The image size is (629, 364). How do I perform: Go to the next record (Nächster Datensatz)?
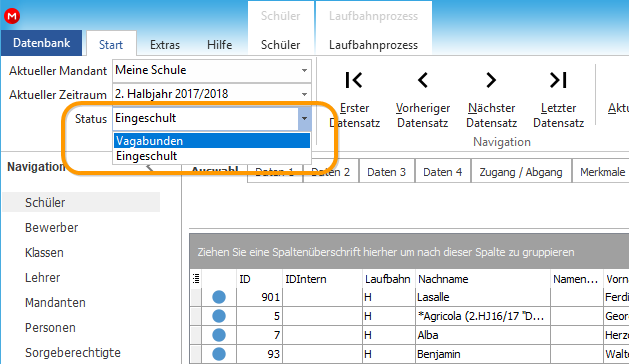coord(491,98)
